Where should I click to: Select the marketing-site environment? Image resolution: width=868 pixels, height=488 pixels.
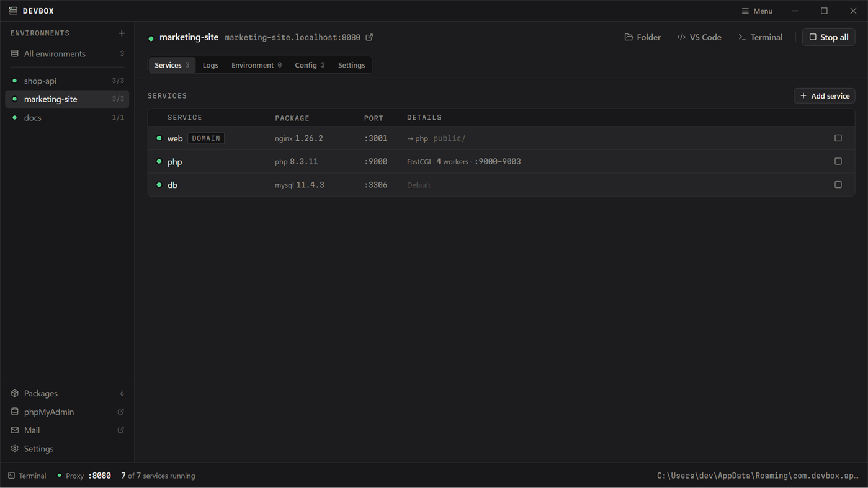(67, 99)
